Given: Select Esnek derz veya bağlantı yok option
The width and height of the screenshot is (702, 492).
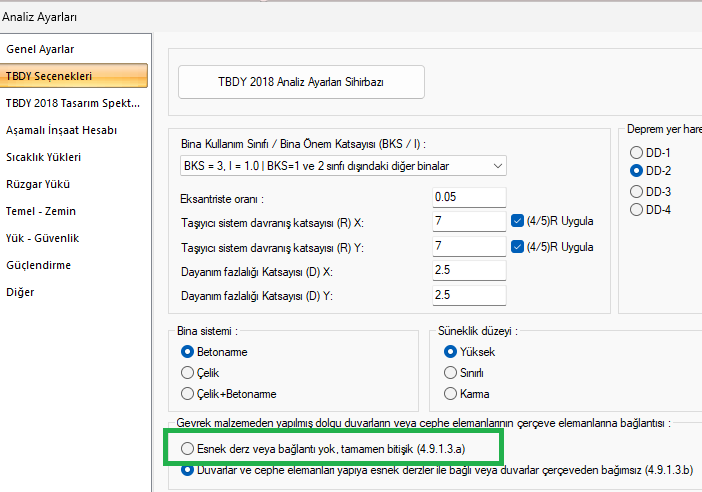Looking at the screenshot, I should pyautogui.click(x=187, y=450).
